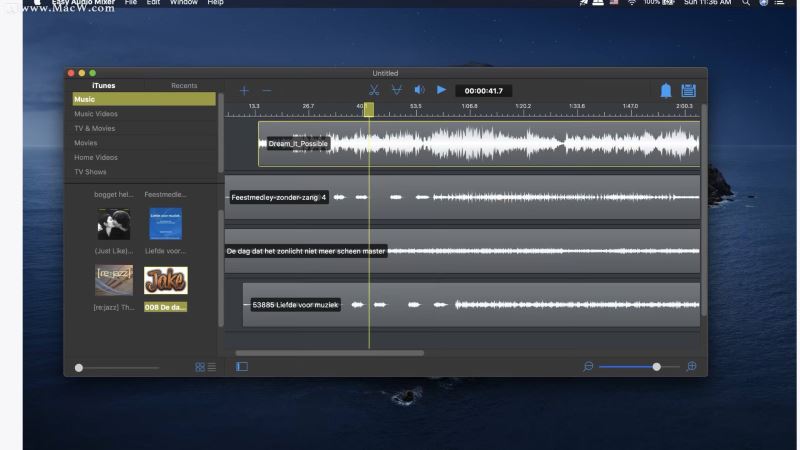
Task: Click the bogget hel... item label
Action: pos(113,194)
